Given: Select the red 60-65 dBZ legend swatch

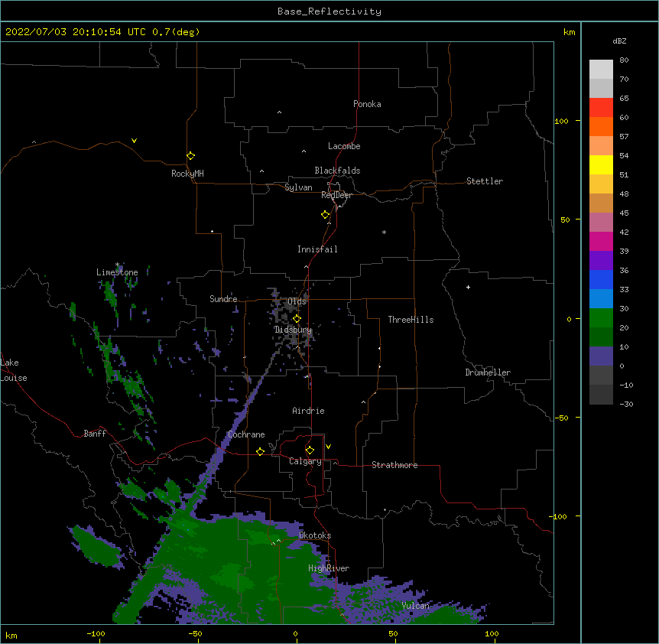Looking at the screenshot, I should coord(601,108).
